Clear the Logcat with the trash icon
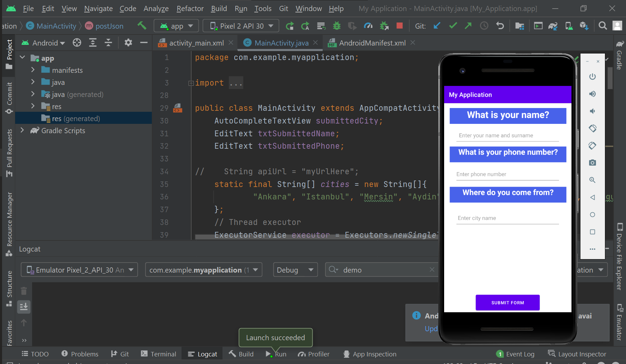The image size is (626, 364). 23,291
